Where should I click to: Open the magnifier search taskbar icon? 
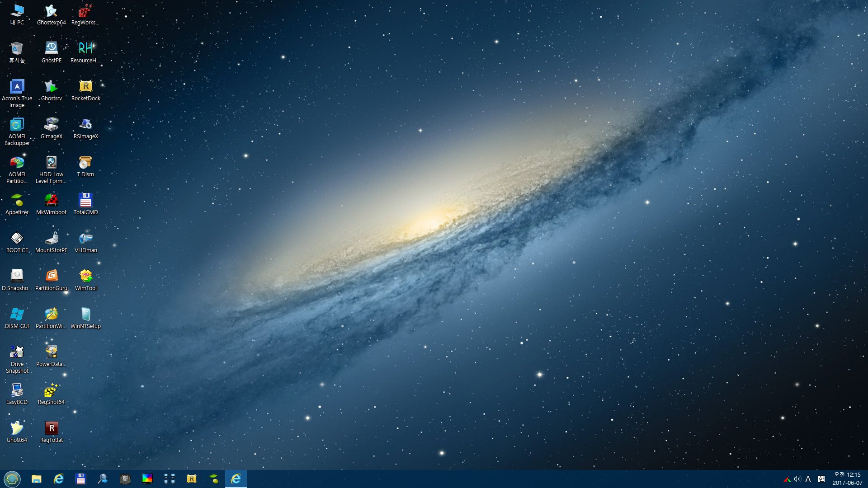coord(103,479)
